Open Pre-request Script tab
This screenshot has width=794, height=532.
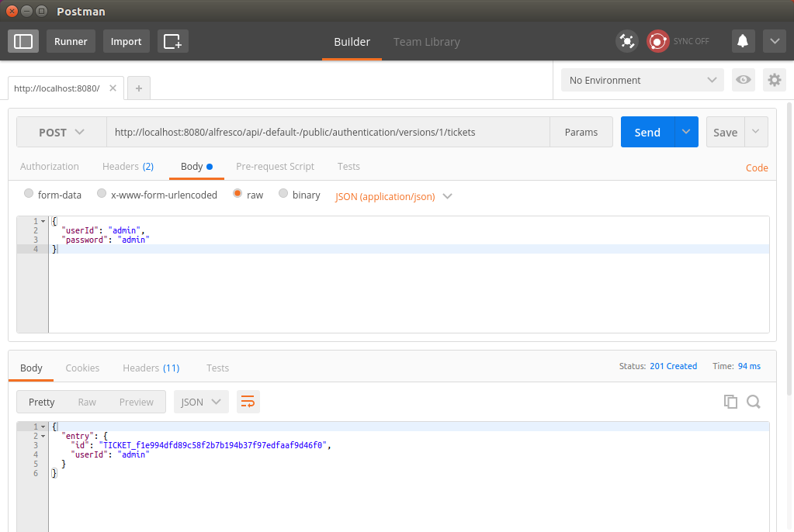[275, 167]
